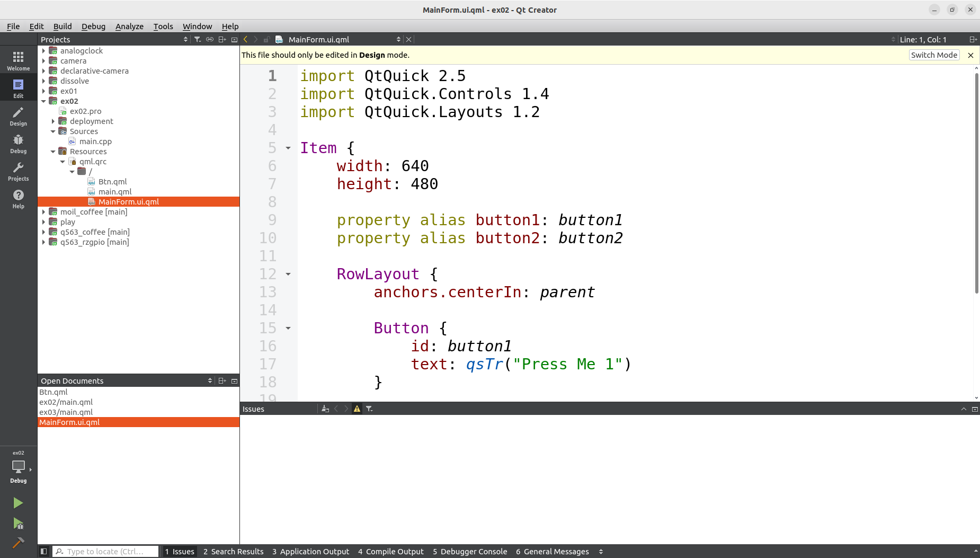Image resolution: width=980 pixels, height=558 pixels.
Task: Toggle warnings display in Issues pane
Action: [357, 409]
